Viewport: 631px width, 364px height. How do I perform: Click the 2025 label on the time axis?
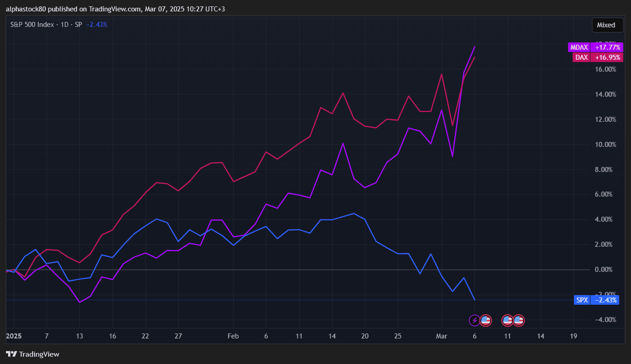point(14,336)
